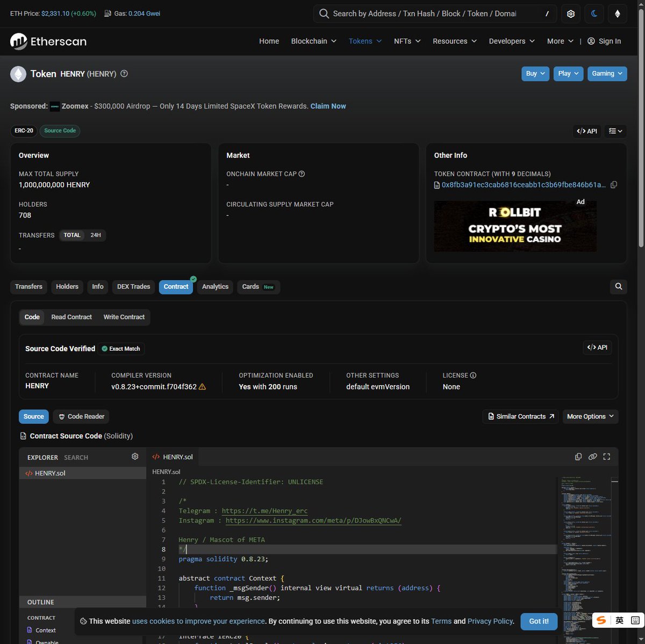This screenshot has height=644, width=645.
Task: Open editor settings gear in Explorer panel
Action: [135, 457]
